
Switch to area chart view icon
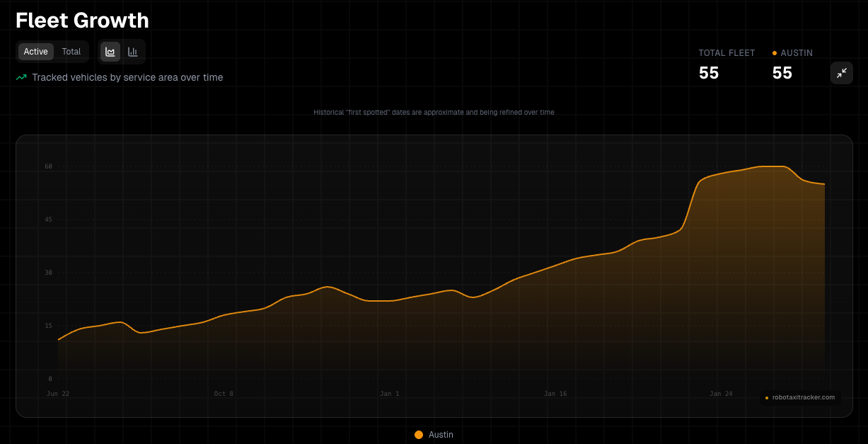[110, 52]
